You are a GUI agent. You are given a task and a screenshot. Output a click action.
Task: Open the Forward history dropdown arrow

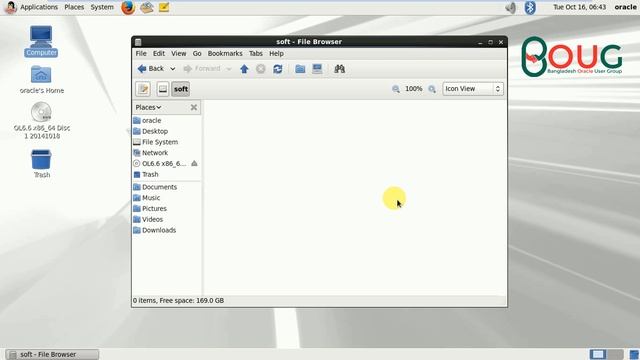229,69
